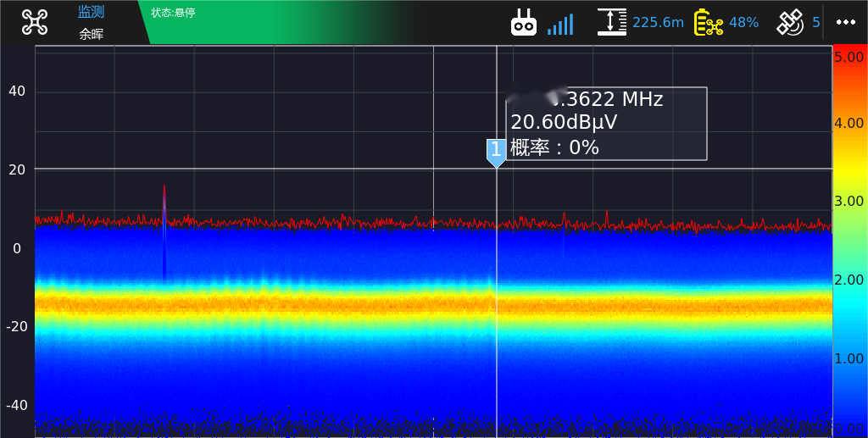Click the altitude height indicator icon
Image resolution: width=868 pixels, height=438 pixels.
point(611,22)
